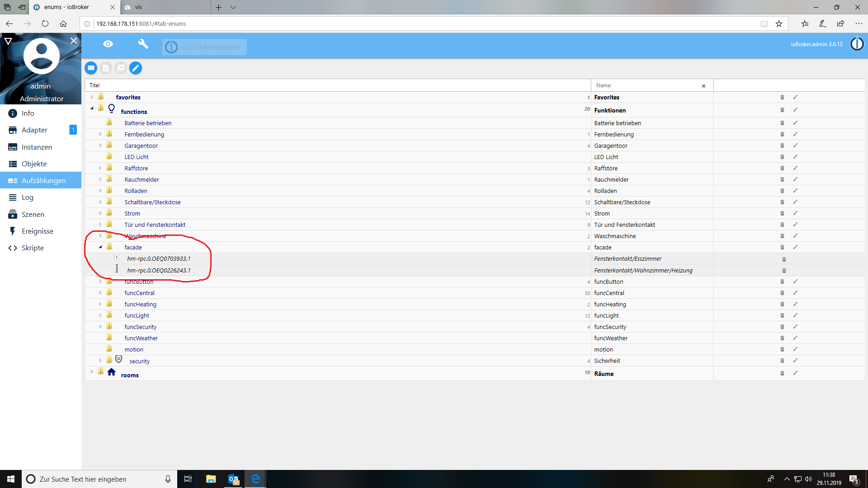The height and width of the screenshot is (488, 868).
Task: Close the admin sidebar profile panel
Action: click(x=74, y=41)
